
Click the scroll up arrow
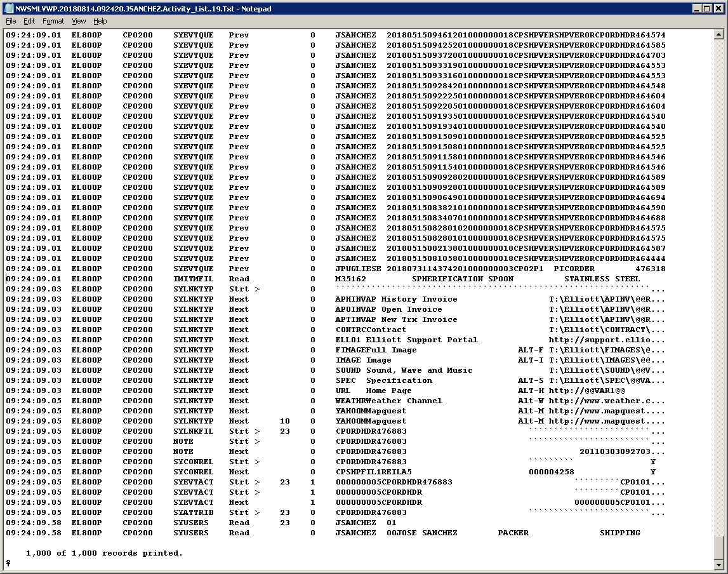click(718, 34)
